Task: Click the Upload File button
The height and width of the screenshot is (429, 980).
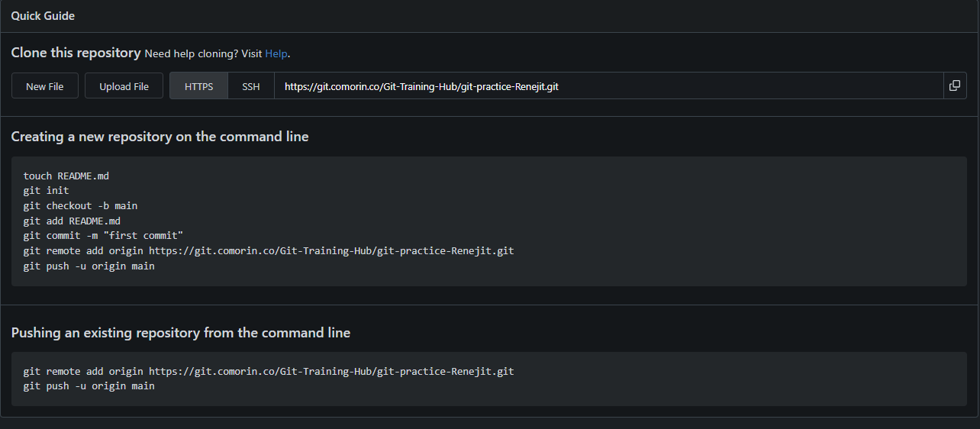Action: [x=124, y=86]
